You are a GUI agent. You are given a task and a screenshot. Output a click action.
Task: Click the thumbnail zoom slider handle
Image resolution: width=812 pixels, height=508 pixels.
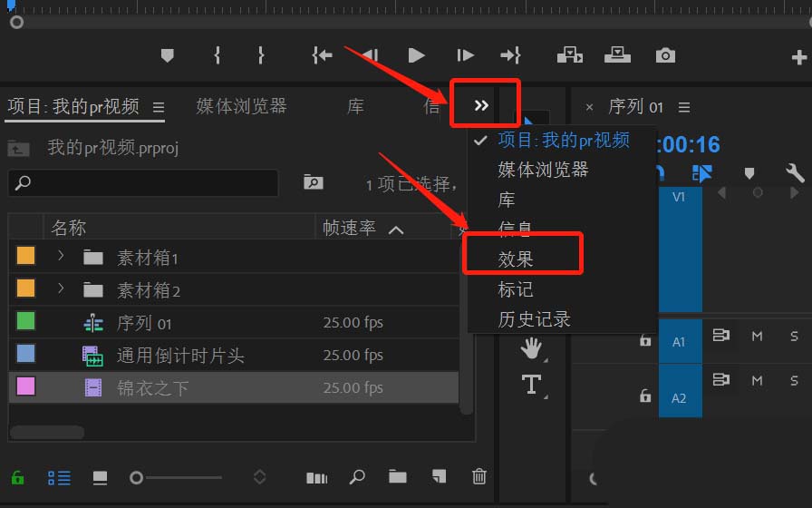pos(136,477)
